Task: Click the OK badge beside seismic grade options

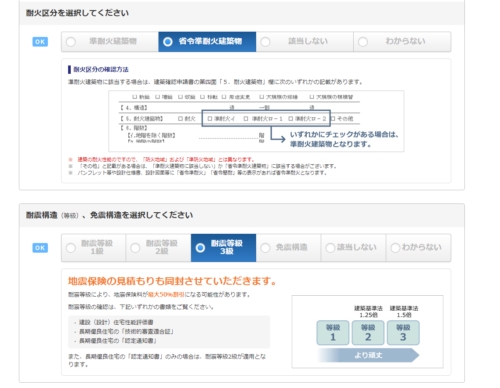Action: [40, 248]
